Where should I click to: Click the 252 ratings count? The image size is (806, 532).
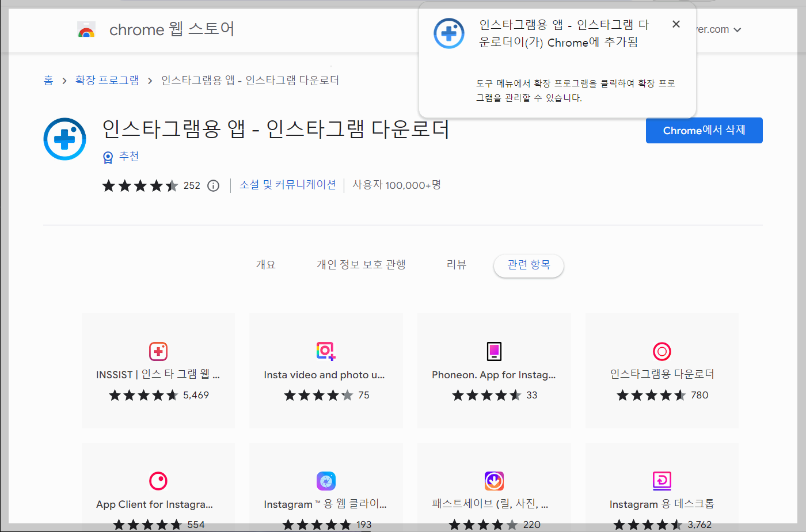192,185
